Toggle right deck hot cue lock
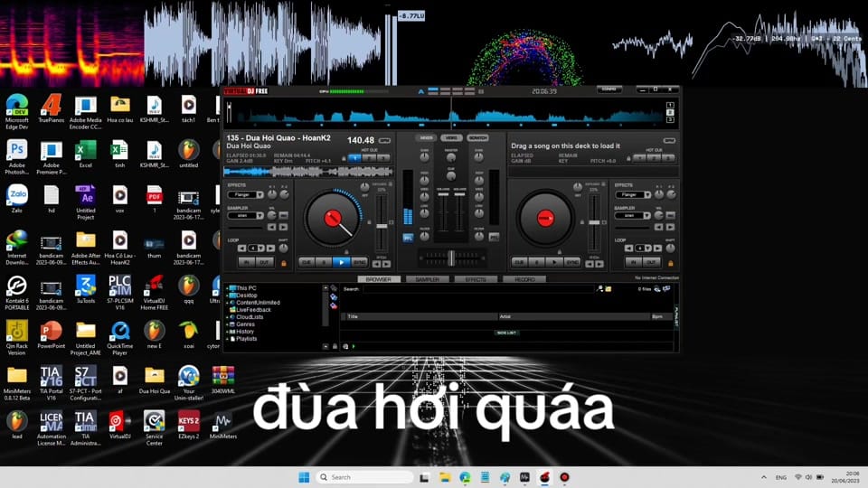 pyautogui.click(x=628, y=158)
